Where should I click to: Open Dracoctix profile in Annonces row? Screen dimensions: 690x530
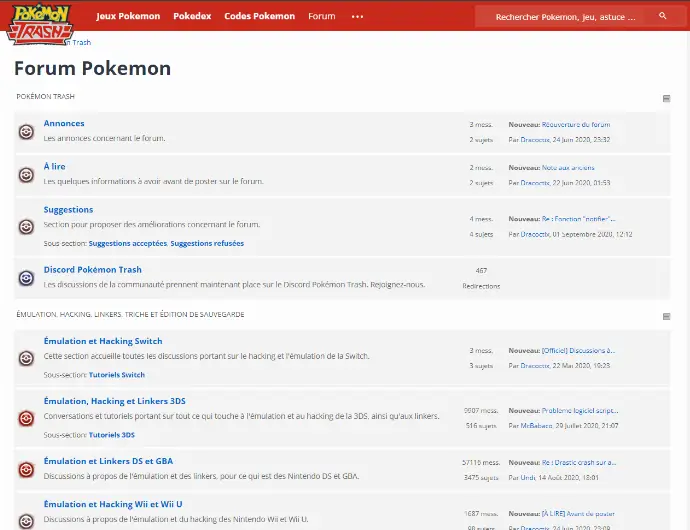(x=535, y=140)
